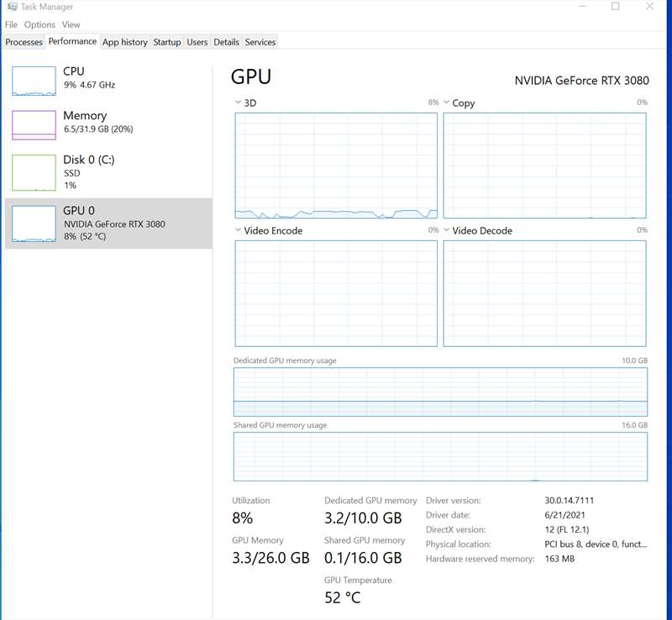Image resolution: width=672 pixels, height=620 pixels.
Task: Click the 16.0 GB shared graph maximum label
Action: [x=635, y=425]
